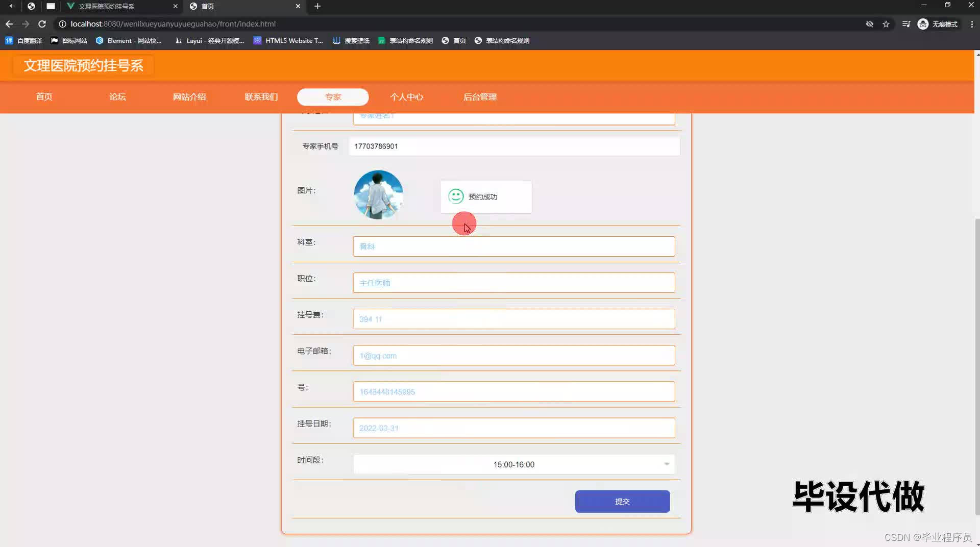Open the 首页 bookmark in the bookmarks bar
Image resolution: width=980 pixels, height=547 pixels.
(x=454, y=40)
